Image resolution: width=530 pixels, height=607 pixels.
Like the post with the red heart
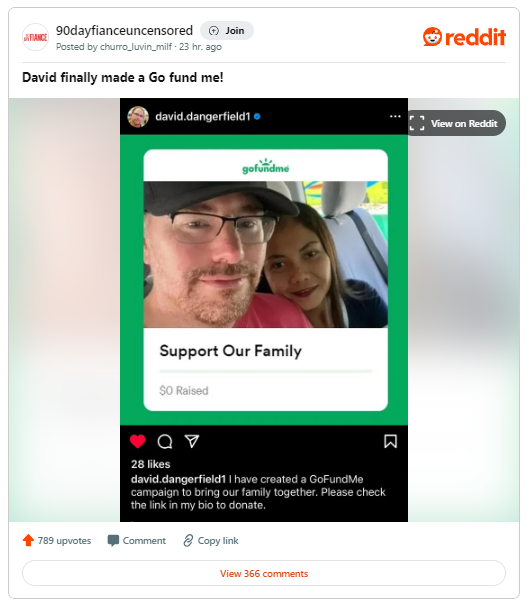[x=137, y=441]
